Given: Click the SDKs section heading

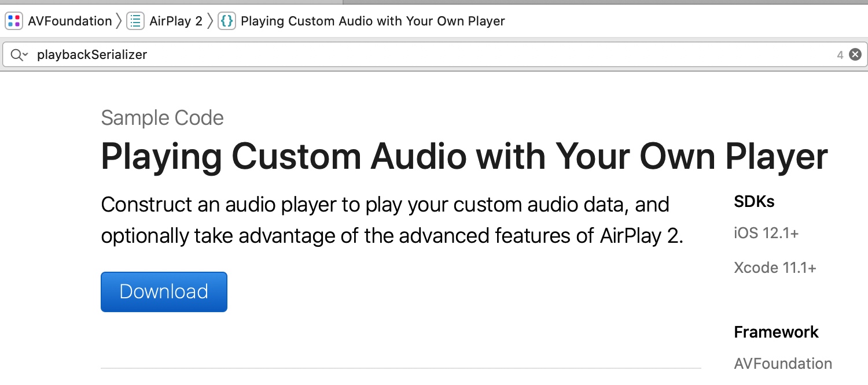Looking at the screenshot, I should coord(754,202).
